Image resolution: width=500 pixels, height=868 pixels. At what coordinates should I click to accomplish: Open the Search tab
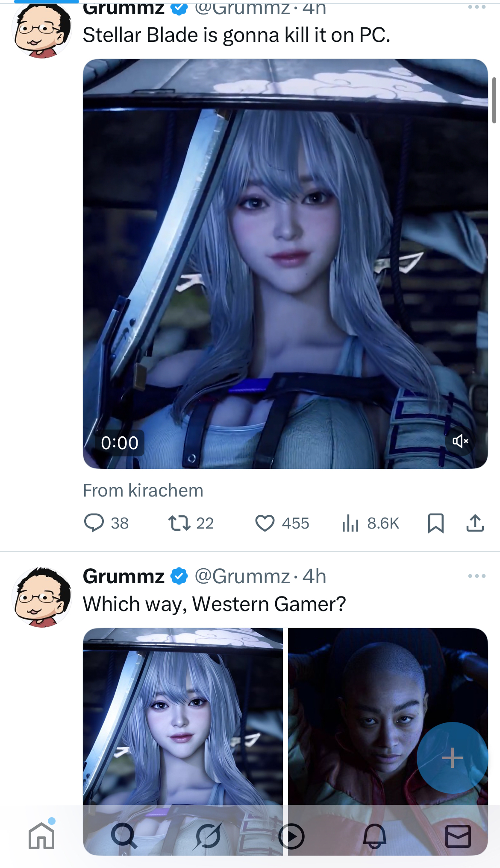124,836
